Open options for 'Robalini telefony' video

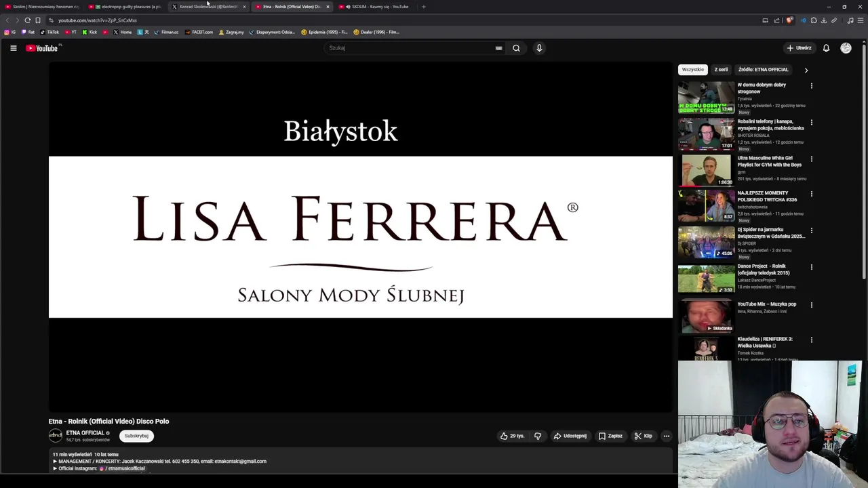pyautogui.click(x=811, y=123)
